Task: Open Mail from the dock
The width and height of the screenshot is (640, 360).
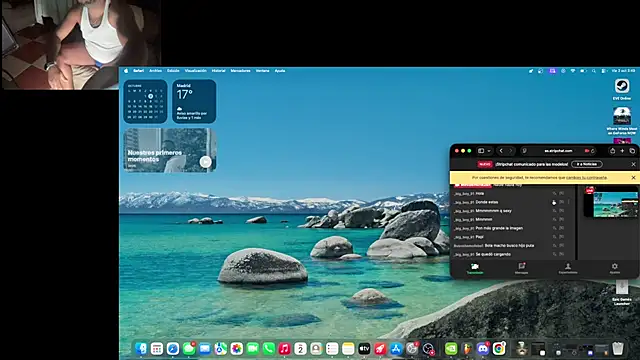Action: click(204, 349)
